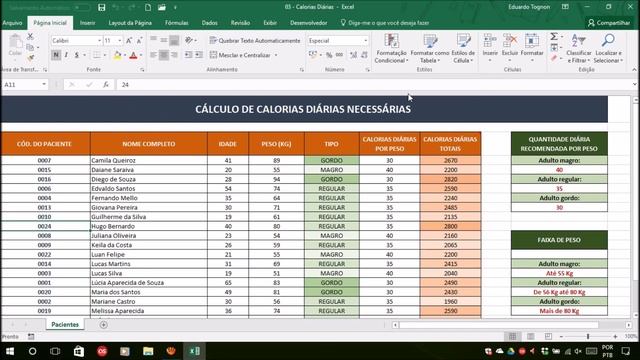Open the Especial number format dropdown
The height and width of the screenshot is (360, 640).
[365, 40]
